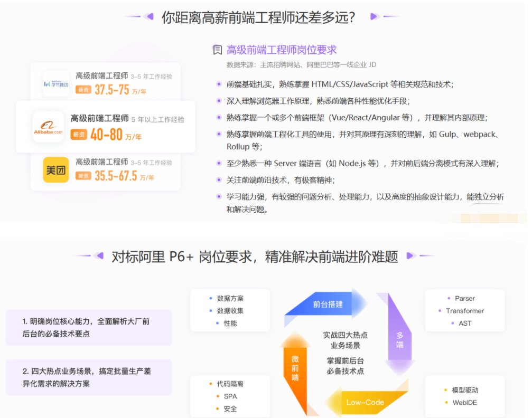Select the 代码隔离 list bullet

pyautogui.click(x=230, y=383)
